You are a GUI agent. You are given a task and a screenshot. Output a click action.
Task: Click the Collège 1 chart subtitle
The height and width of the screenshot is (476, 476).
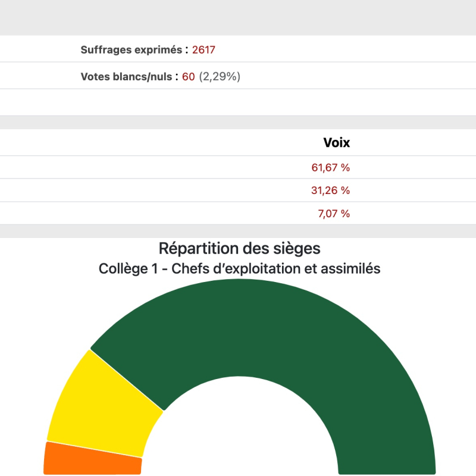point(239,269)
